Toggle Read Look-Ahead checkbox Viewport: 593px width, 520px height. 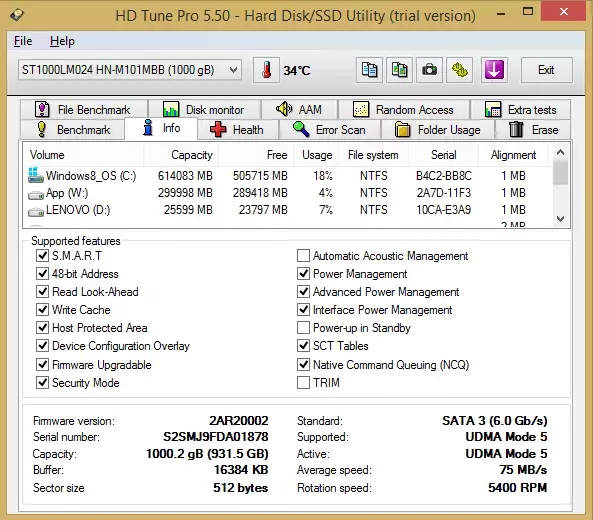[42, 292]
